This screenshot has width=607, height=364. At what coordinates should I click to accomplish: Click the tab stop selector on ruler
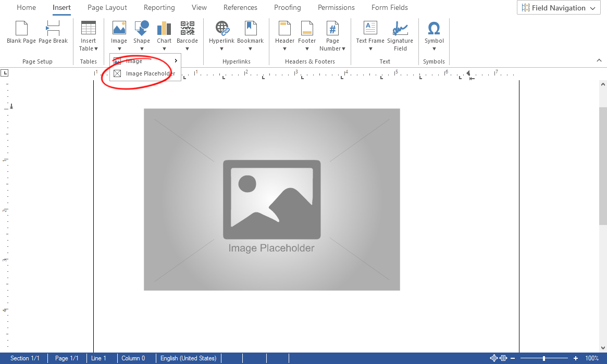(x=5, y=73)
